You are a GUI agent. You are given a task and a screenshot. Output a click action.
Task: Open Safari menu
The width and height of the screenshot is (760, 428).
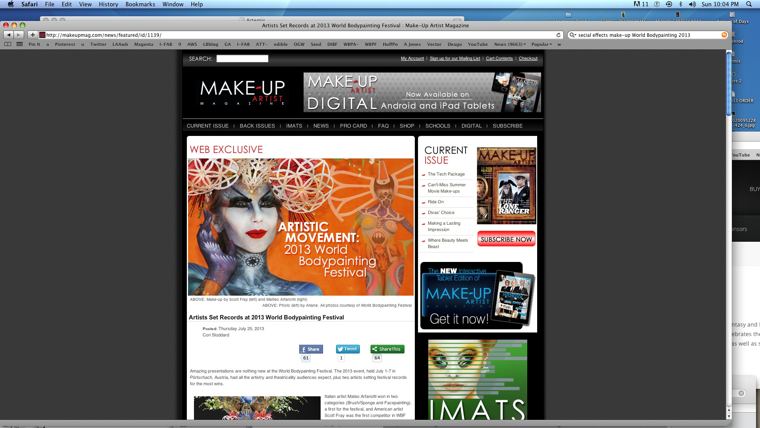(x=30, y=4)
